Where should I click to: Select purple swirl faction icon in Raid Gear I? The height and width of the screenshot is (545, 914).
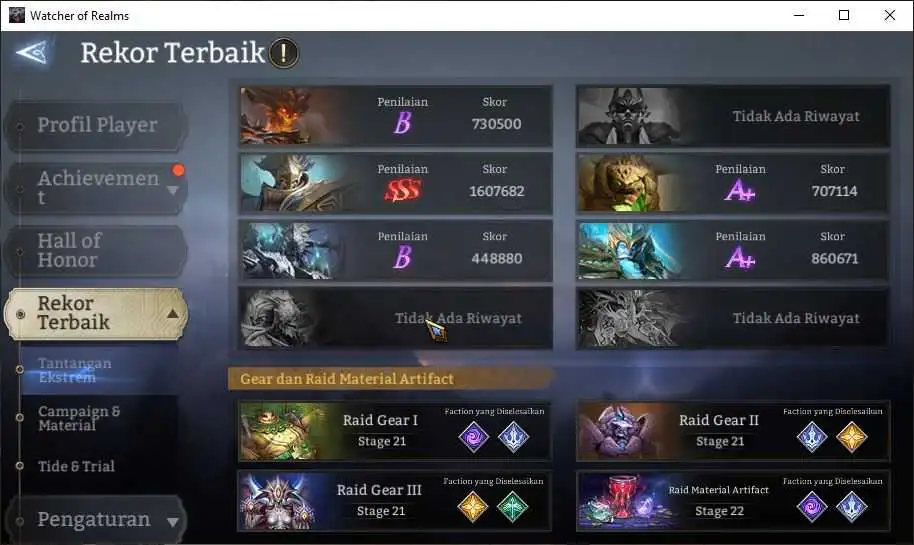click(473, 437)
